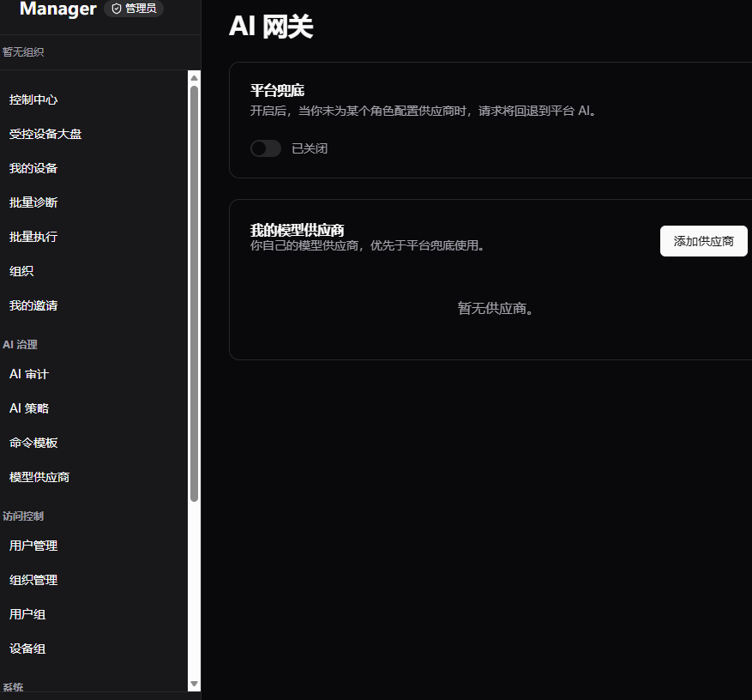Viewport: 752px width, 700px height.
Task: Click the sidebar scrollbar up arrow
Action: (195, 78)
